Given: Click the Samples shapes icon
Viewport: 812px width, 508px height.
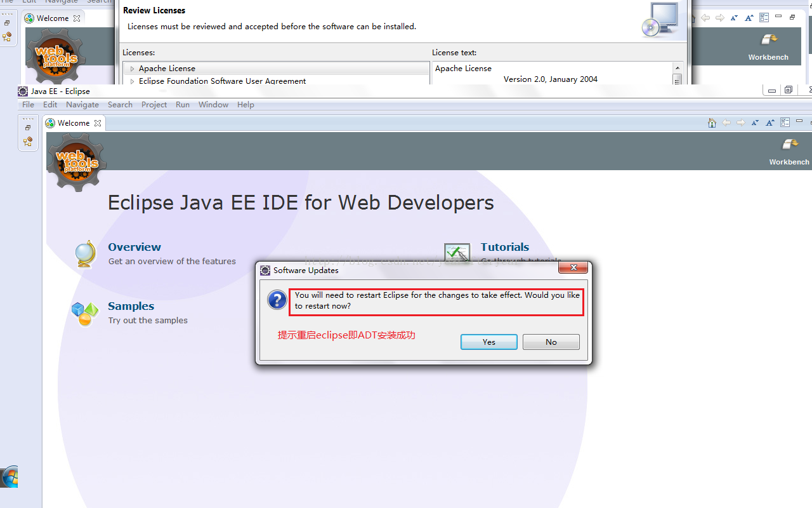Looking at the screenshot, I should click(85, 314).
